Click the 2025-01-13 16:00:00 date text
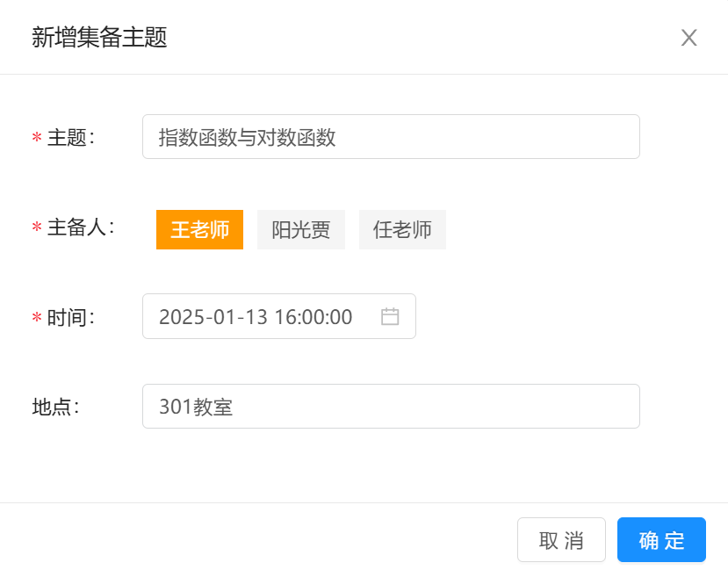 (x=256, y=317)
